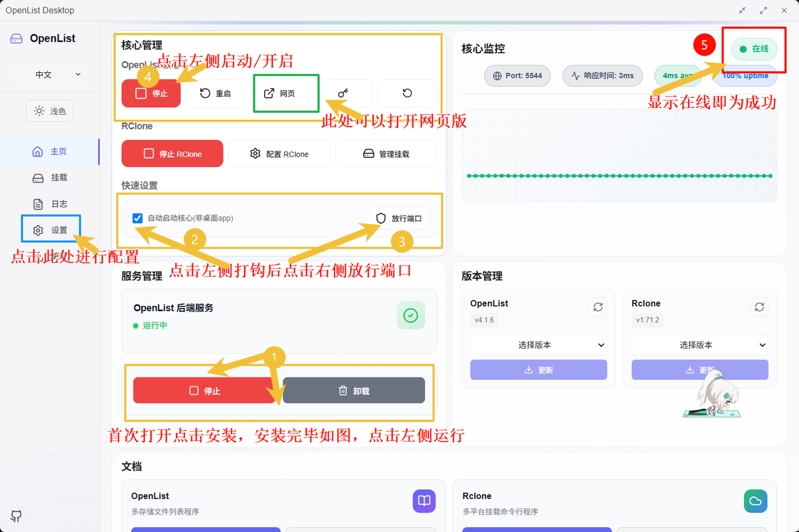This screenshot has height=532, width=799.
Task: Click the v1.71.2 version tag
Action: [647, 320]
